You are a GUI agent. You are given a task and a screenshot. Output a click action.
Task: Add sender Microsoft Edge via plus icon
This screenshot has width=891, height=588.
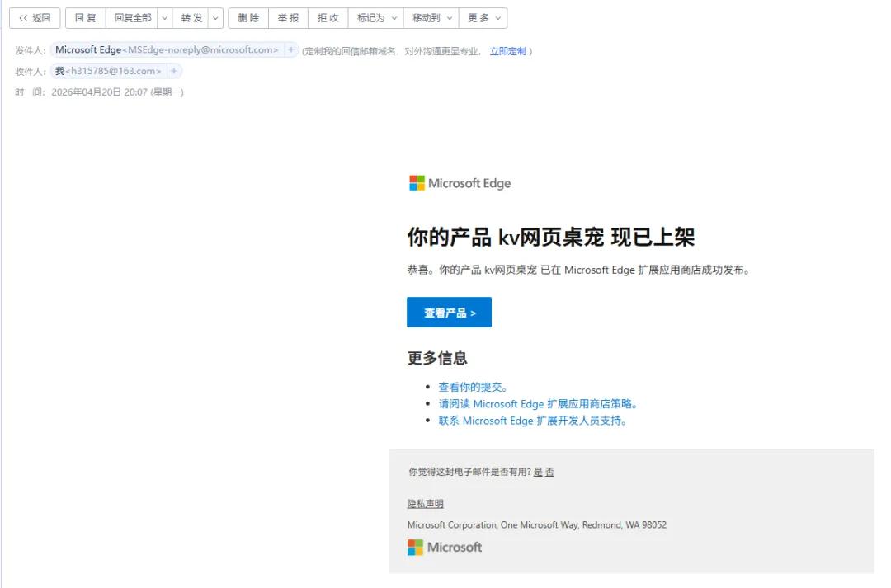coord(291,50)
